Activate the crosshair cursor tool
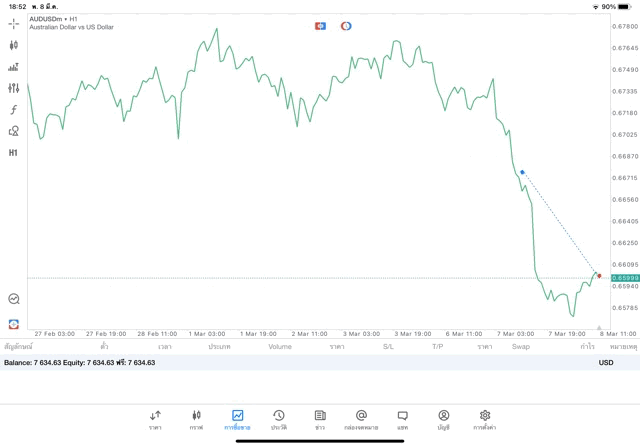The height and width of the screenshot is (447, 640). click(13, 23)
